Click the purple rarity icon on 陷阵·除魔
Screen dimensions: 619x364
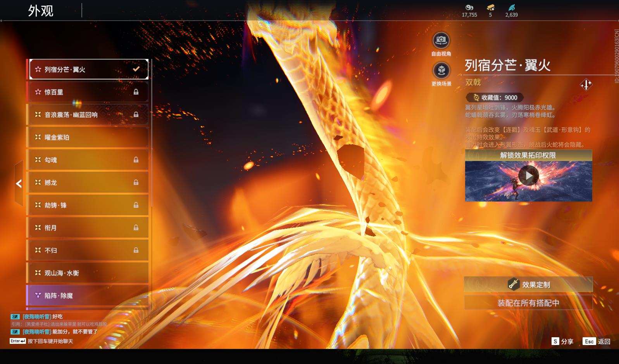[38, 295]
